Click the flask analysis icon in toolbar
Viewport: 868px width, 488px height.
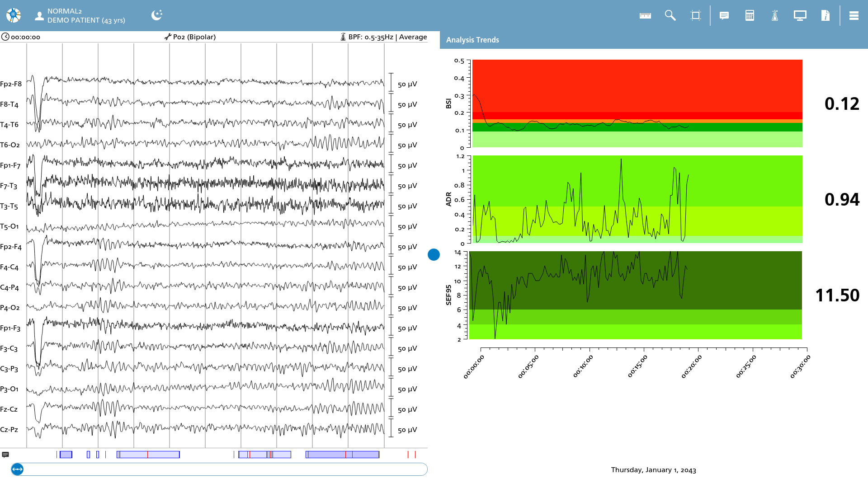[x=775, y=16]
